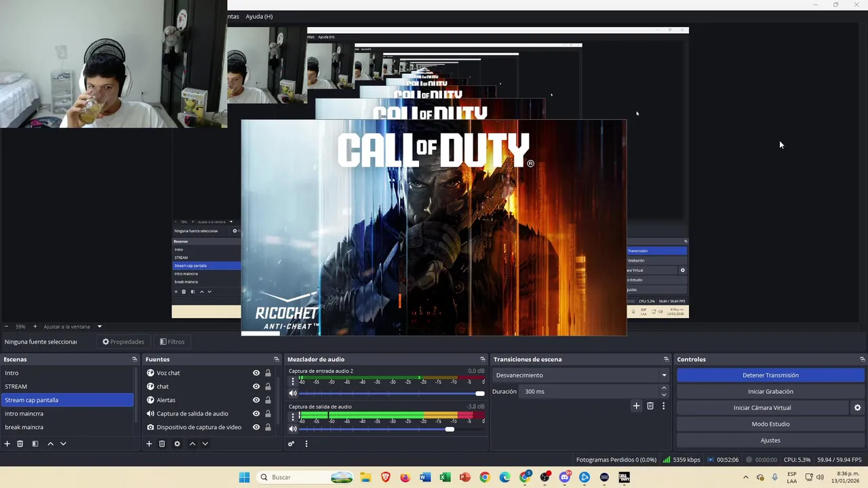Screen dimensions: 868x488
Task: Open Filtros for selected source
Action: [x=172, y=342]
